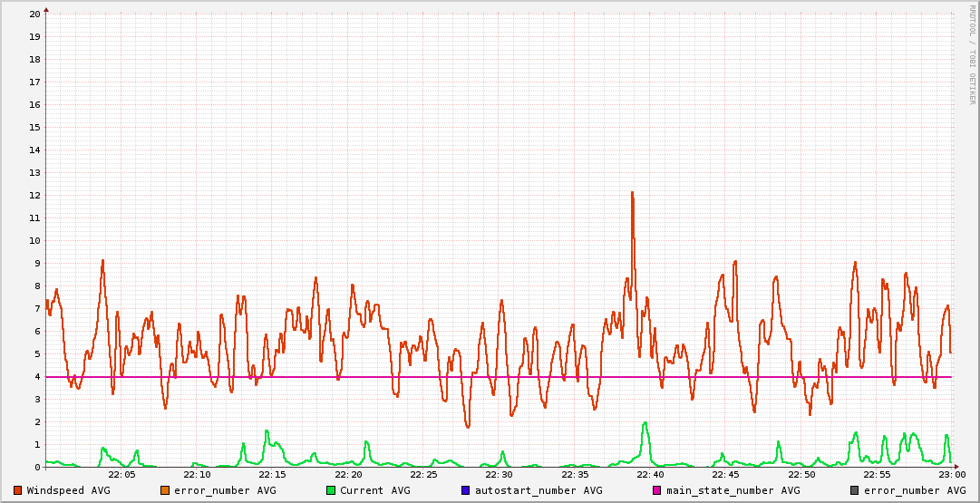Click the 23:00 time axis label

[951, 474]
